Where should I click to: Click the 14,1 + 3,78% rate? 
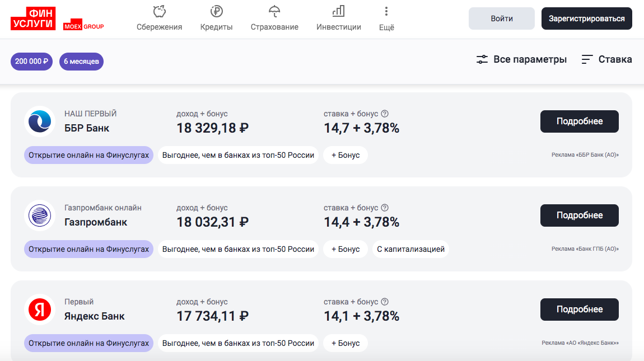point(361,316)
